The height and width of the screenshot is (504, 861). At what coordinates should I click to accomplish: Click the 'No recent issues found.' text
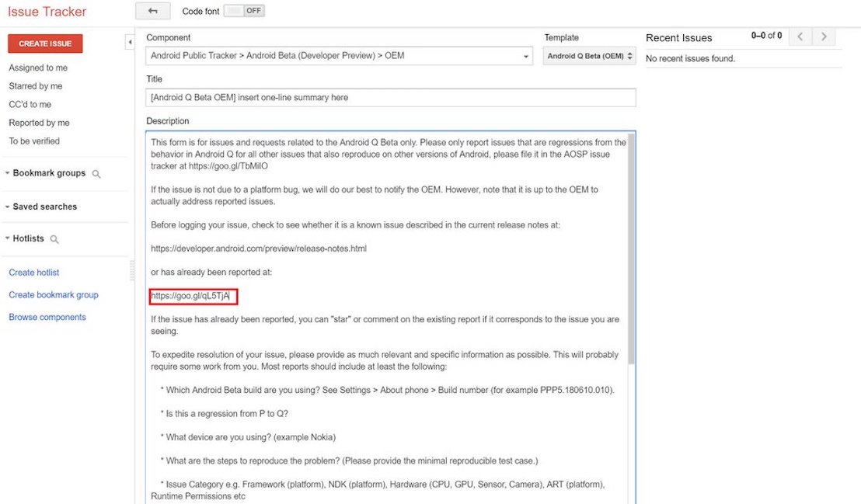click(690, 59)
